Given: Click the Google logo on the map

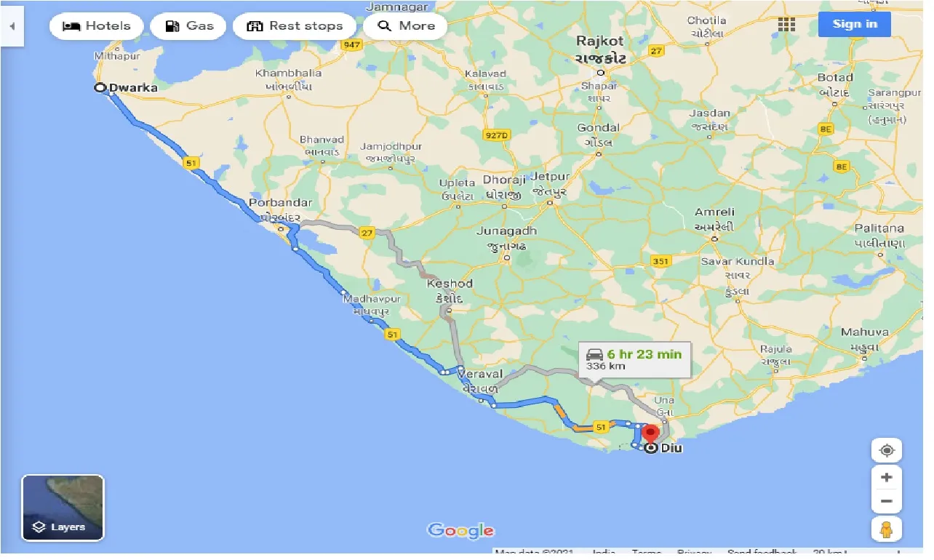Looking at the screenshot, I should pyautogui.click(x=460, y=531).
